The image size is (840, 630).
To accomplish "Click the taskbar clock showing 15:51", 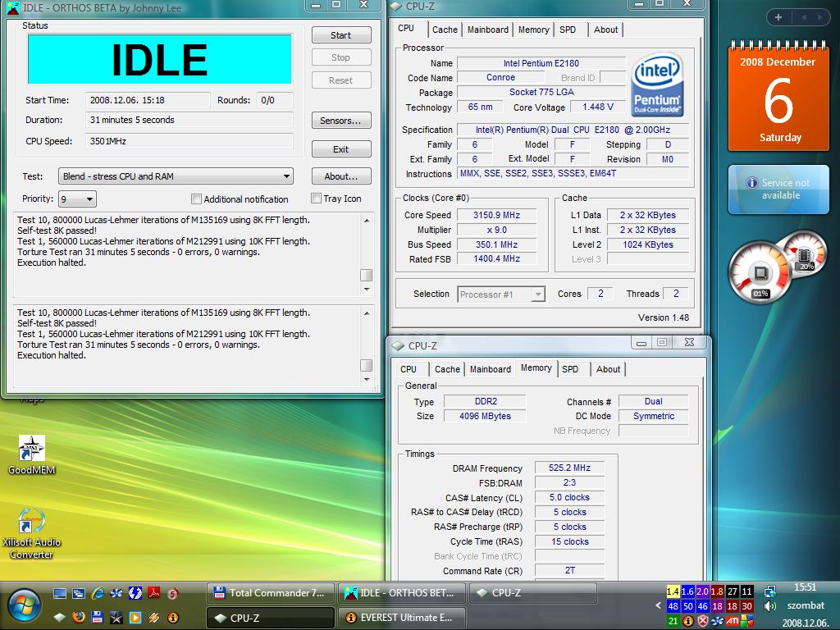I will (x=806, y=587).
